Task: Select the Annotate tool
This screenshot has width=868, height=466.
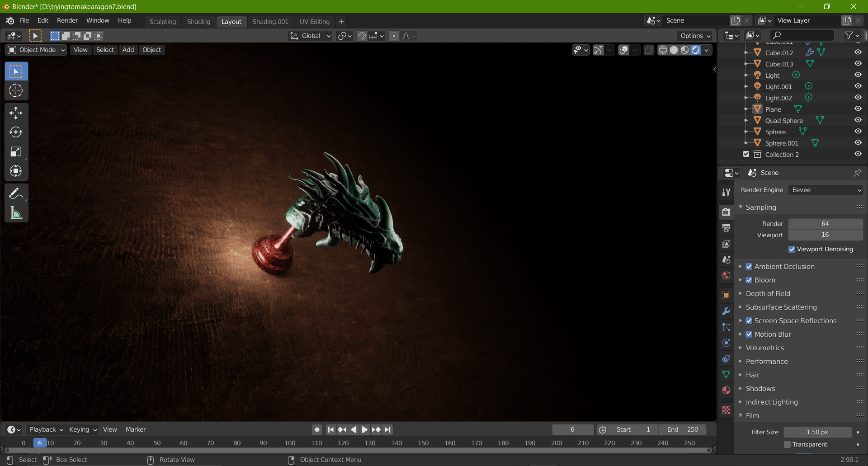Action: tap(16, 193)
